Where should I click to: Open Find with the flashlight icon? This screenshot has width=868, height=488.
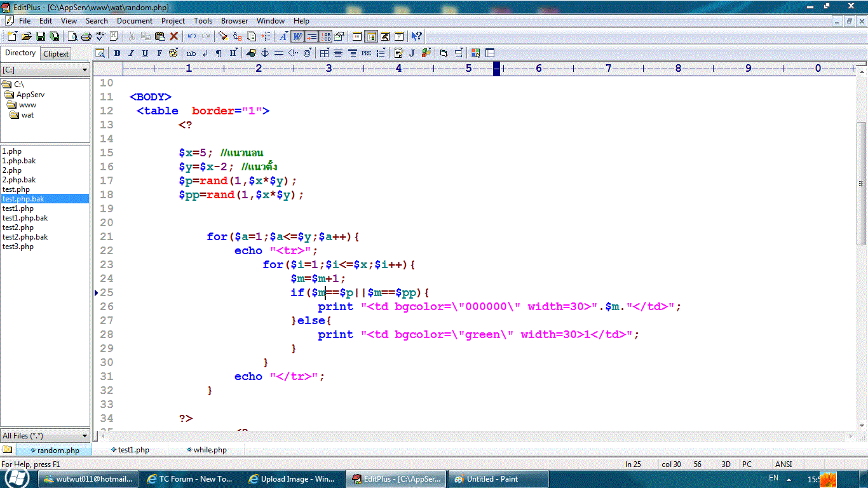pyautogui.click(x=223, y=36)
